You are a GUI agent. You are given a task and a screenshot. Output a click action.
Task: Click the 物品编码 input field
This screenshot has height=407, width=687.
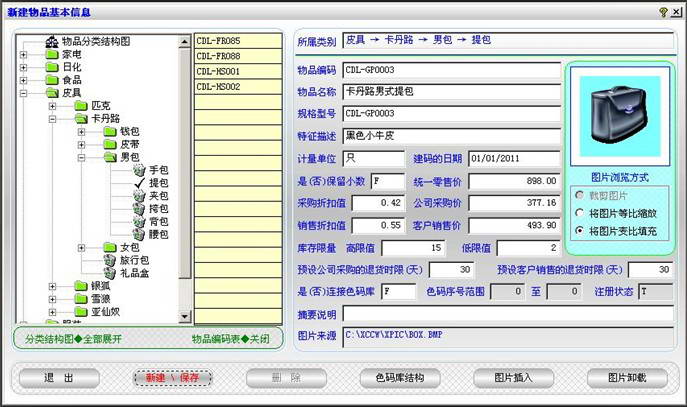tap(451, 70)
